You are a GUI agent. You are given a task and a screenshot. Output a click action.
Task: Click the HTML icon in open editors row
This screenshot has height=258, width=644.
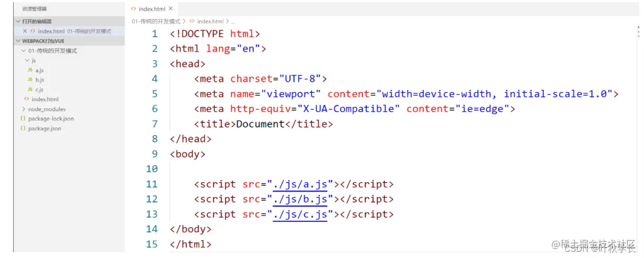[x=33, y=31]
